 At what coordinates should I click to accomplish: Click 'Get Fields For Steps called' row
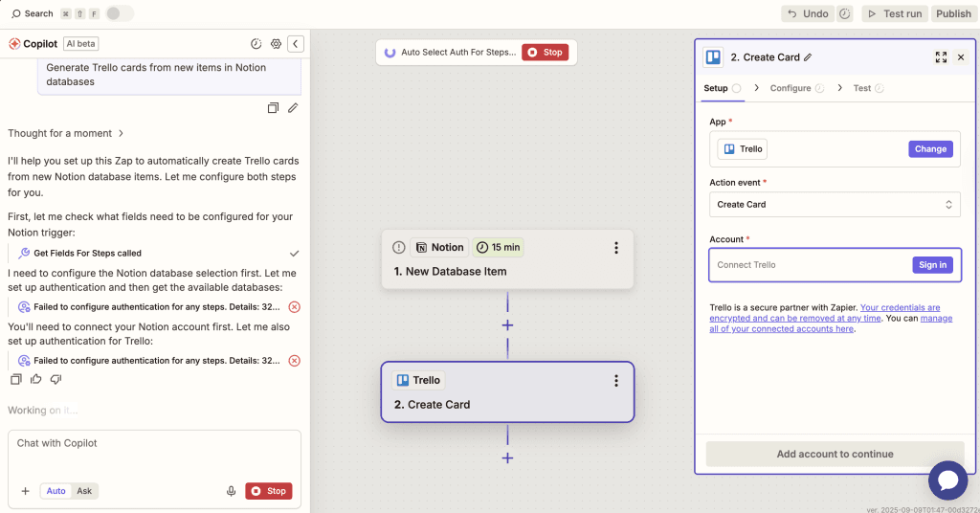(155, 253)
